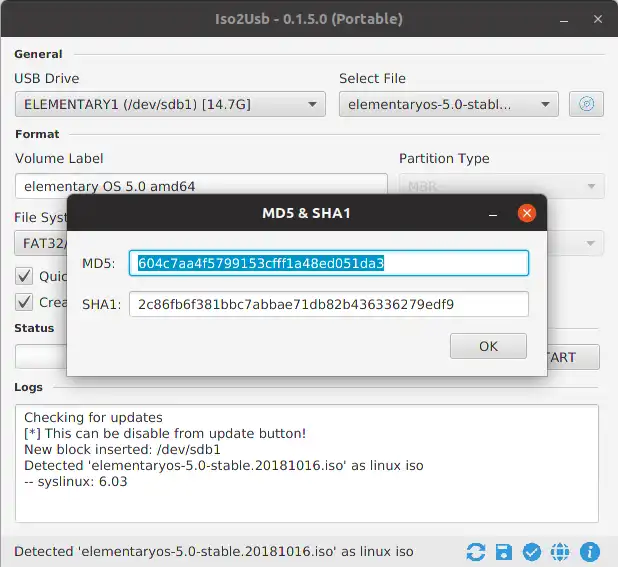Open the Select File dropdown elementaryos-5.0

[449, 104]
